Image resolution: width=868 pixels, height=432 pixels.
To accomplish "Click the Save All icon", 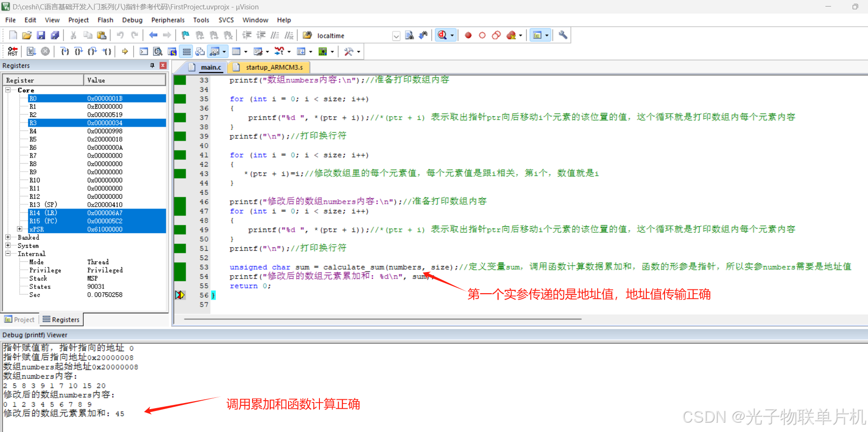I will click(x=55, y=35).
